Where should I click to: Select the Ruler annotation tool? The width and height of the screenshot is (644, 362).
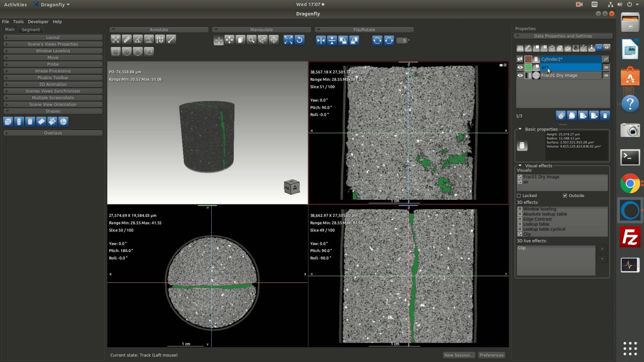[x=127, y=40]
